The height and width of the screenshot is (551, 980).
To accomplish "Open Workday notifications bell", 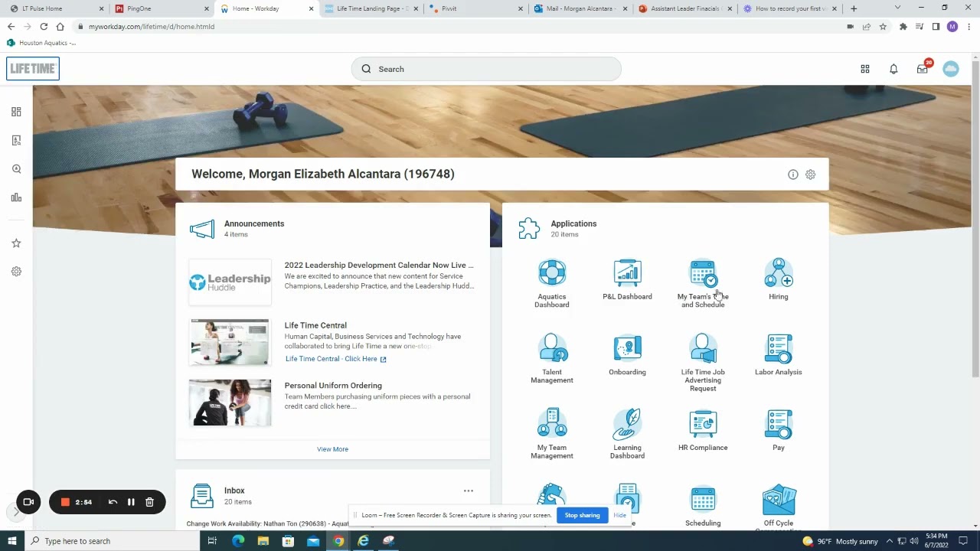I will (x=893, y=69).
